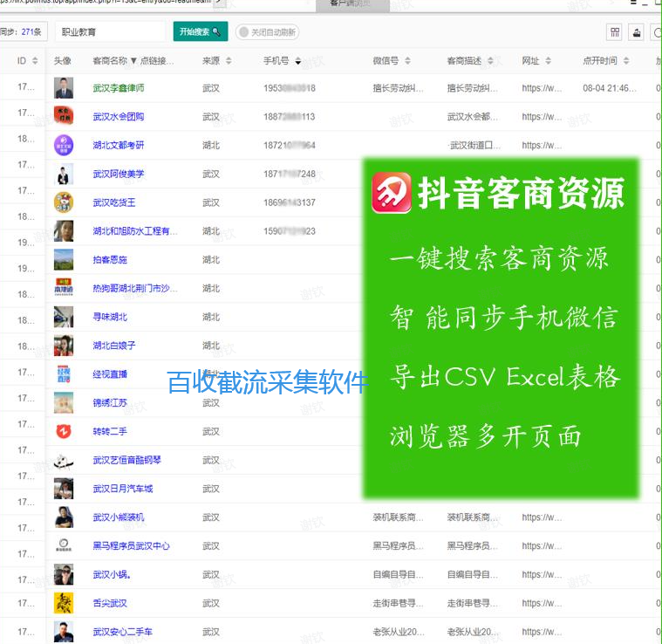Open purple avatar of 湖北文都考研

coord(64,145)
